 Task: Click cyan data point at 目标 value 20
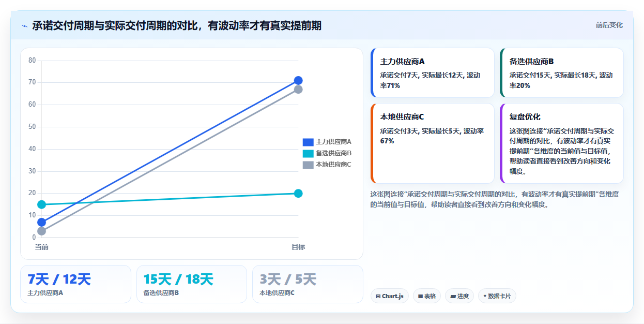(x=298, y=194)
